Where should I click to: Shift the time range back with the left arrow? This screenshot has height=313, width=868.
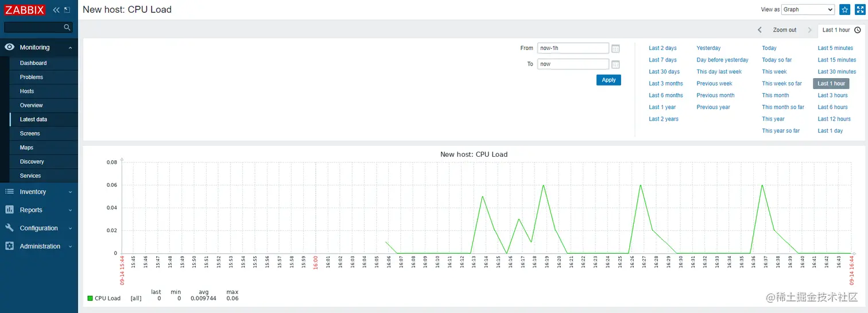coord(759,30)
